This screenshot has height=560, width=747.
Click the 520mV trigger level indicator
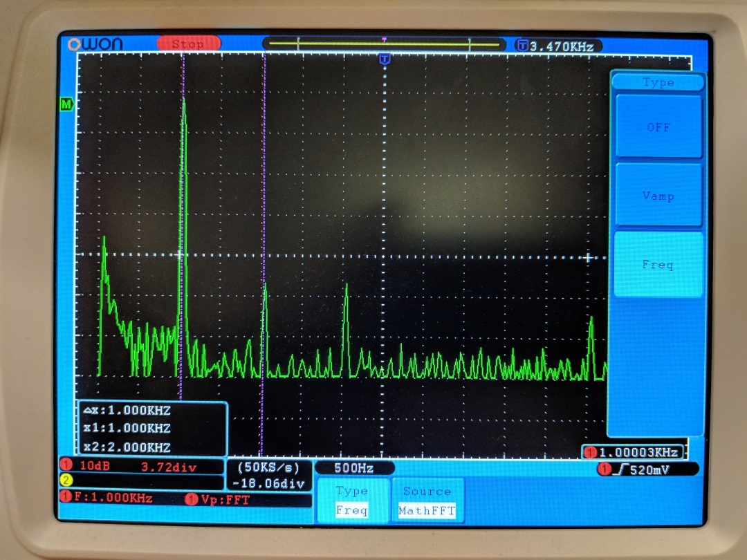[643, 469]
